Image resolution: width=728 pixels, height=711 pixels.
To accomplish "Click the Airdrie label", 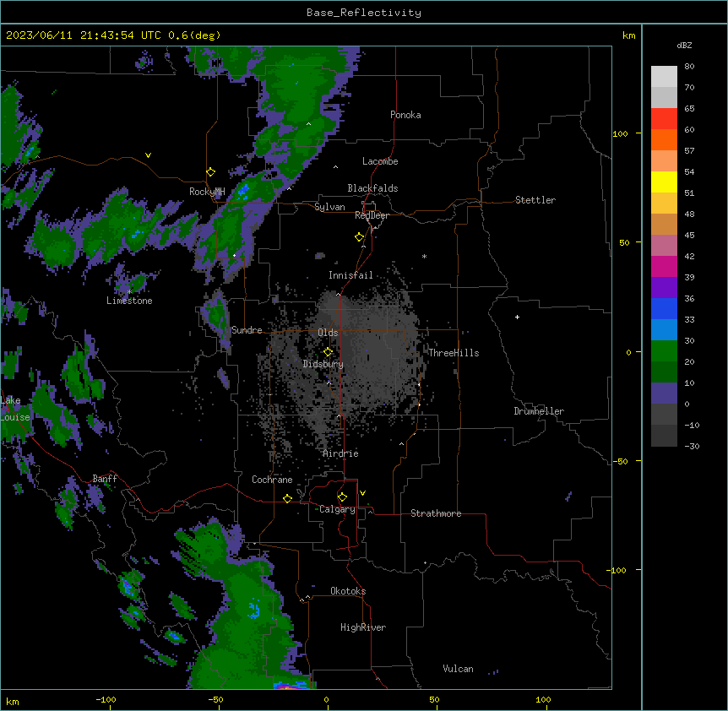I will click(341, 453).
